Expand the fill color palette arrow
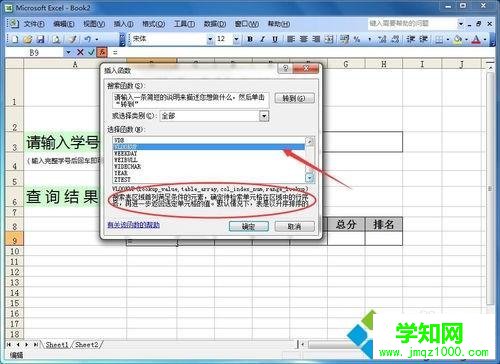Image resolution: width=500 pixels, height=364 pixels. [466, 39]
